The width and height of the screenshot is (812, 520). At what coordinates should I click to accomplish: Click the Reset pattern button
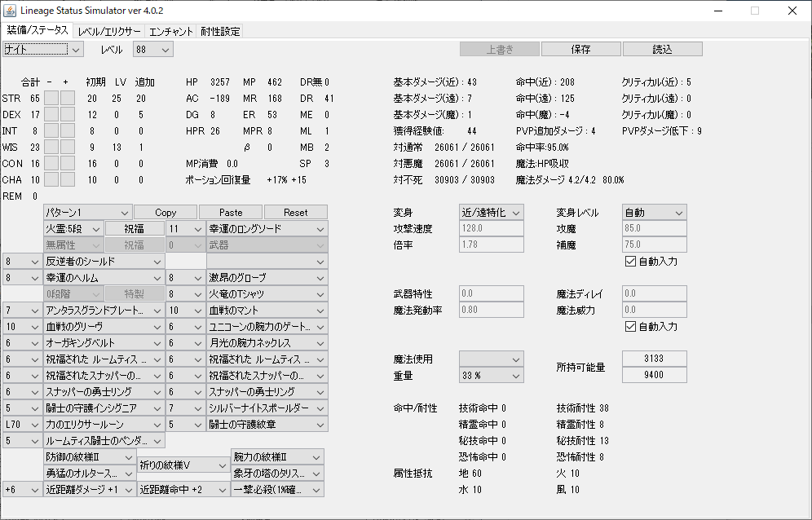(x=296, y=213)
